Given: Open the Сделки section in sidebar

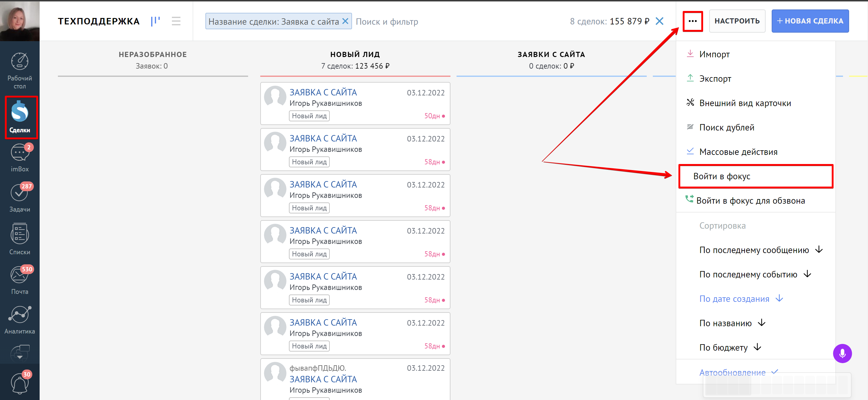Looking at the screenshot, I should 20,117.
